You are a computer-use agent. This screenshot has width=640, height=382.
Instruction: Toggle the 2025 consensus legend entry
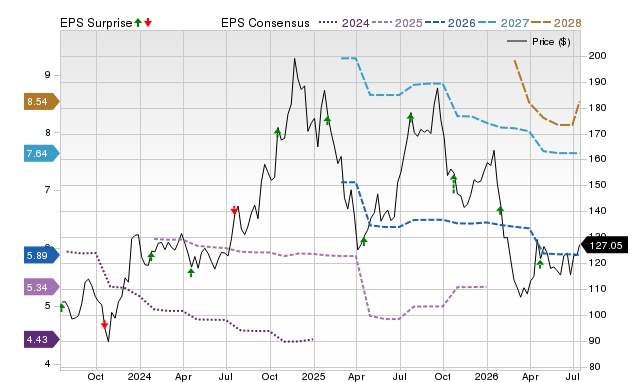(x=397, y=23)
